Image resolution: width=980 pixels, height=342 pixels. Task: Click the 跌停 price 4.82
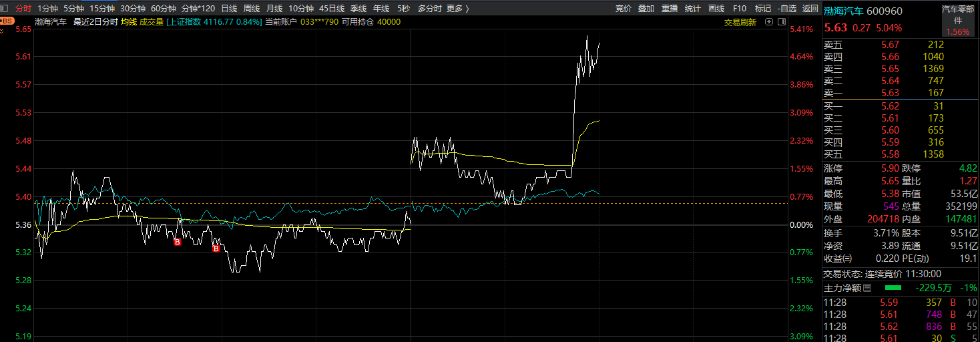[x=967, y=168]
